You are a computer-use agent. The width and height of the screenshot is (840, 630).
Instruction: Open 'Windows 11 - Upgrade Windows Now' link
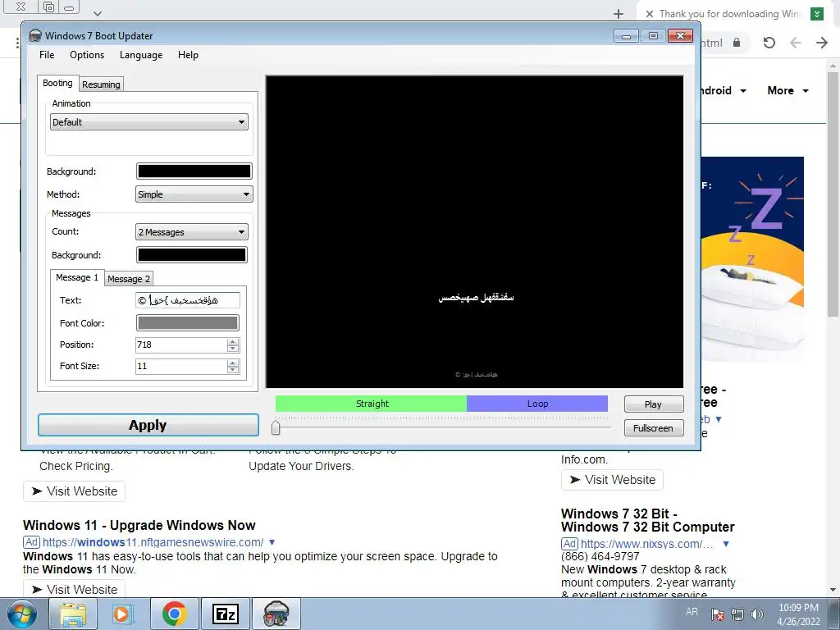tap(139, 525)
